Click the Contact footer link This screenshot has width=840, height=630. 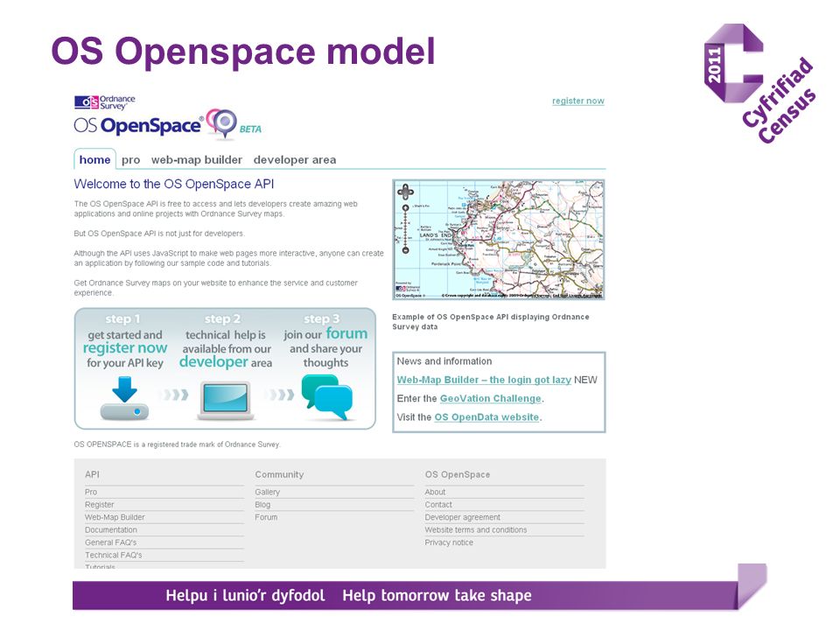438,505
